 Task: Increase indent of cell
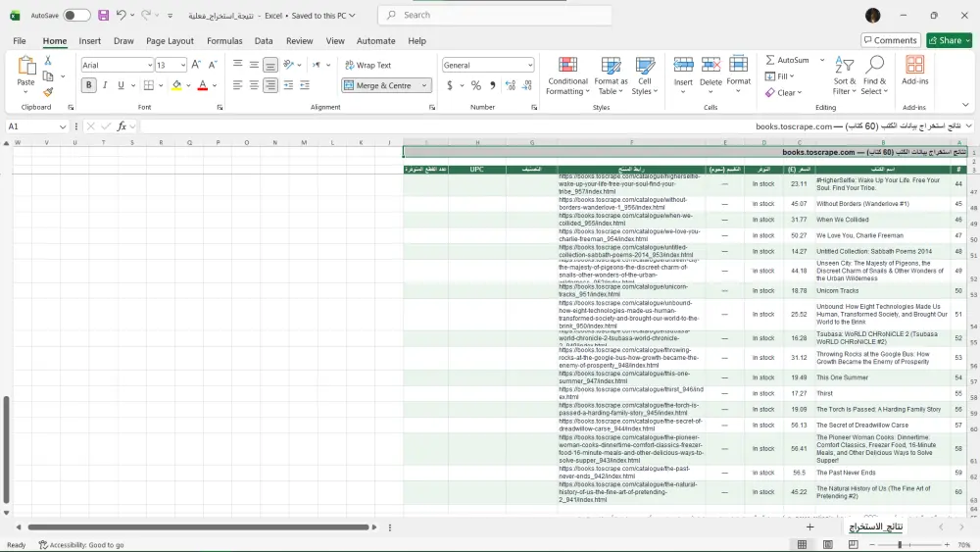(305, 85)
